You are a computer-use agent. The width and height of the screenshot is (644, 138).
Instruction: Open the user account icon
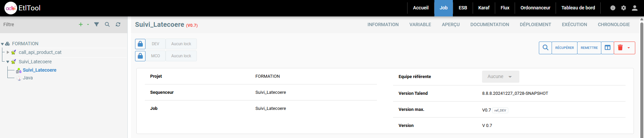tap(635, 8)
